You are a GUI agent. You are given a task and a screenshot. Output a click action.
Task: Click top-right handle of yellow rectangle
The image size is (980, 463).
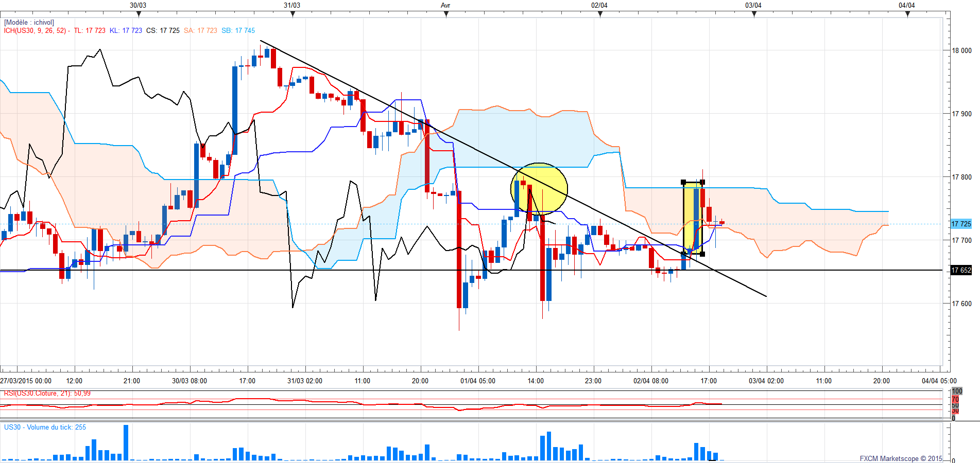click(702, 182)
